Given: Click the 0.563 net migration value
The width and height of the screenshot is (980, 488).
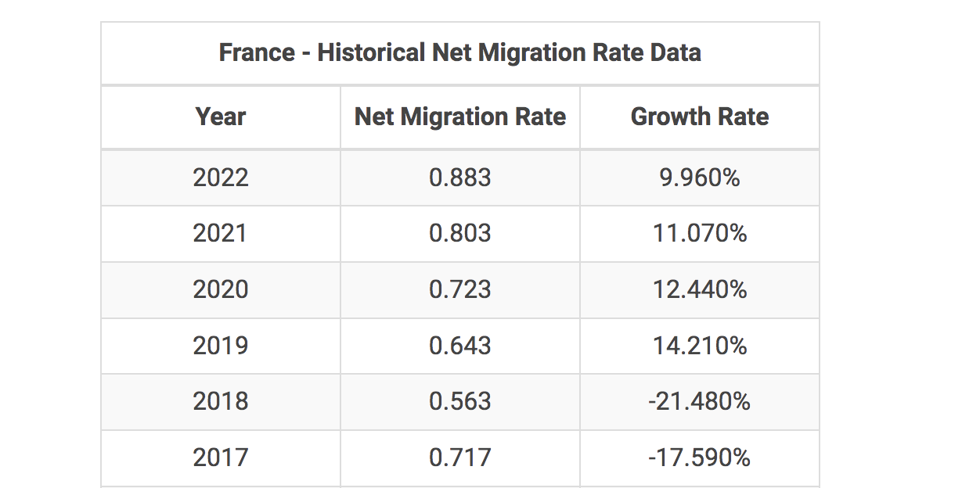Looking at the screenshot, I should pyautogui.click(x=460, y=401).
